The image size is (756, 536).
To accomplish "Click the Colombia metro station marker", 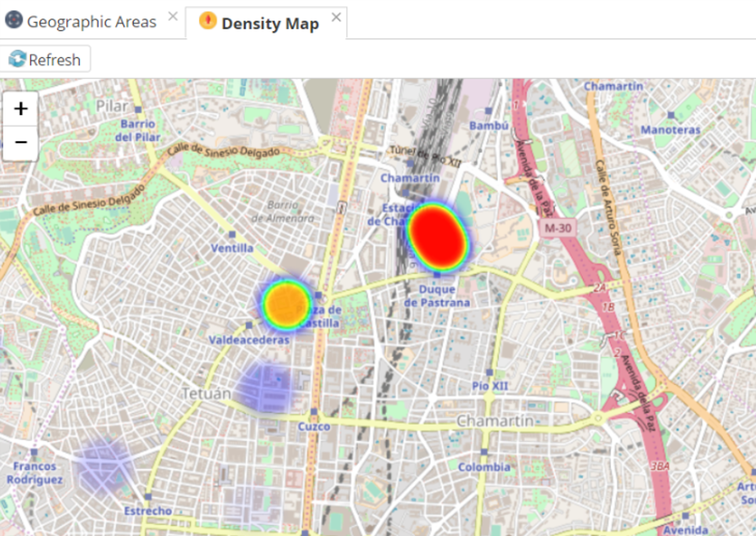I will (x=484, y=452).
